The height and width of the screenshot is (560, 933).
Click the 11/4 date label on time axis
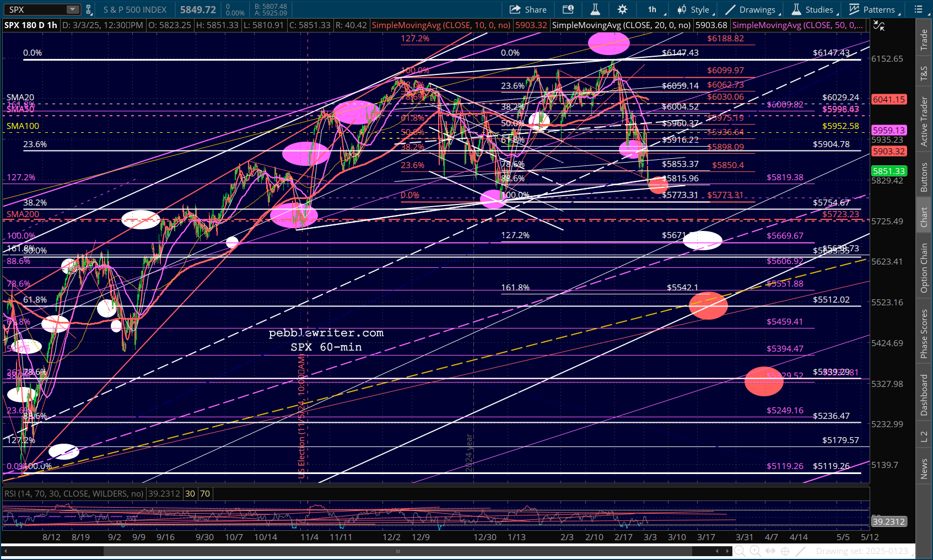(x=309, y=537)
